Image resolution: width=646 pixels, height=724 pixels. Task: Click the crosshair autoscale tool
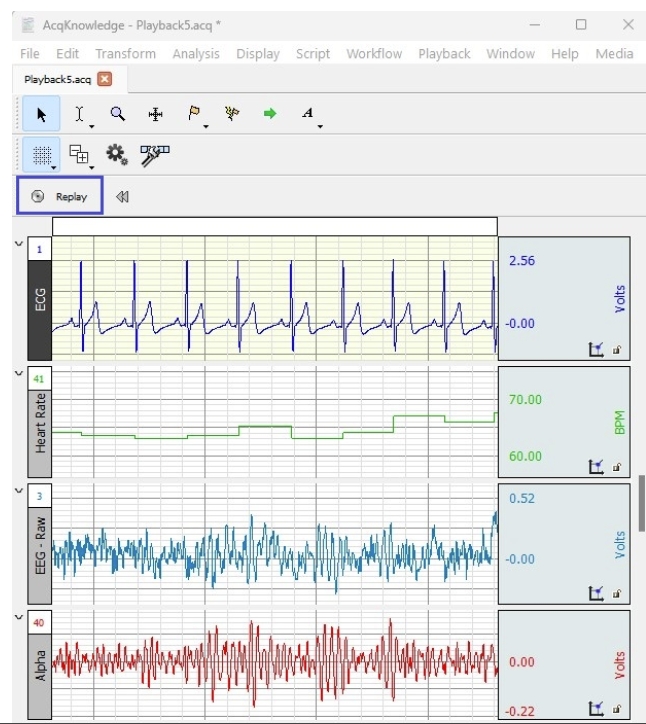click(x=156, y=114)
